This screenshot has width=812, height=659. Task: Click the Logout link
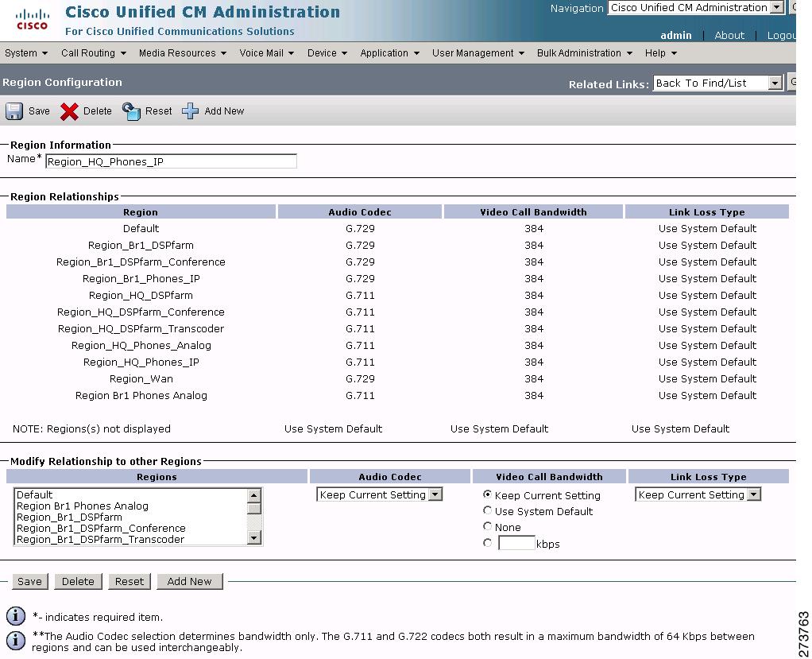click(x=781, y=35)
